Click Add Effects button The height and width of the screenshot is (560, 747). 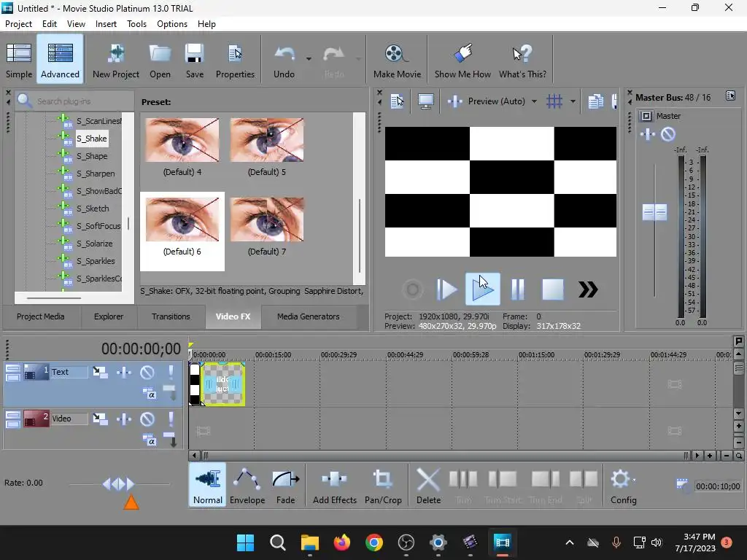(x=334, y=485)
